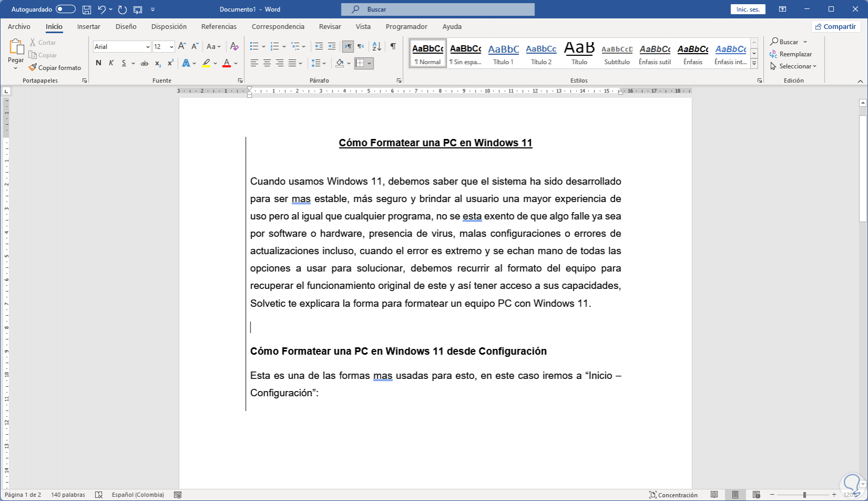This screenshot has height=501, width=868.
Task: Increase font size with the grow icon
Action: click(182, 46)
